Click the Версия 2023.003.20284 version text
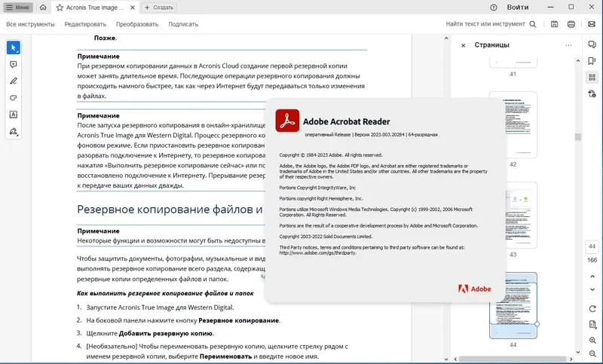 [380, 135]
